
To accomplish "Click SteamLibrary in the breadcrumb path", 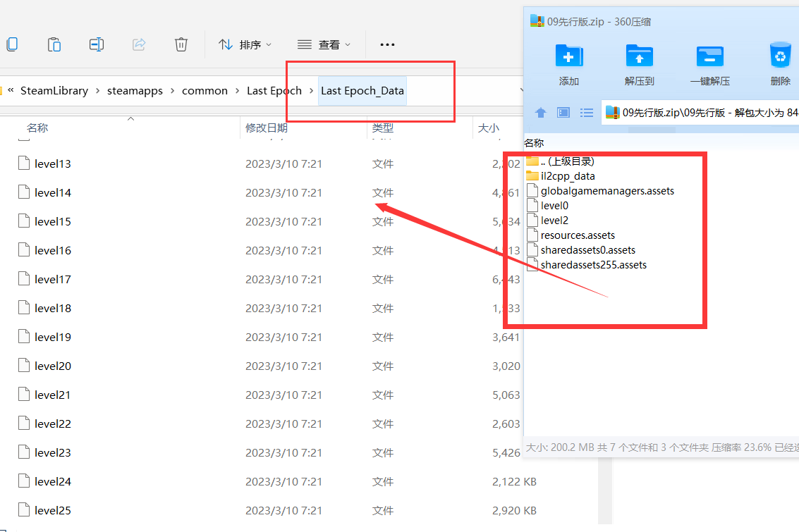I will (x=54, y=91).
